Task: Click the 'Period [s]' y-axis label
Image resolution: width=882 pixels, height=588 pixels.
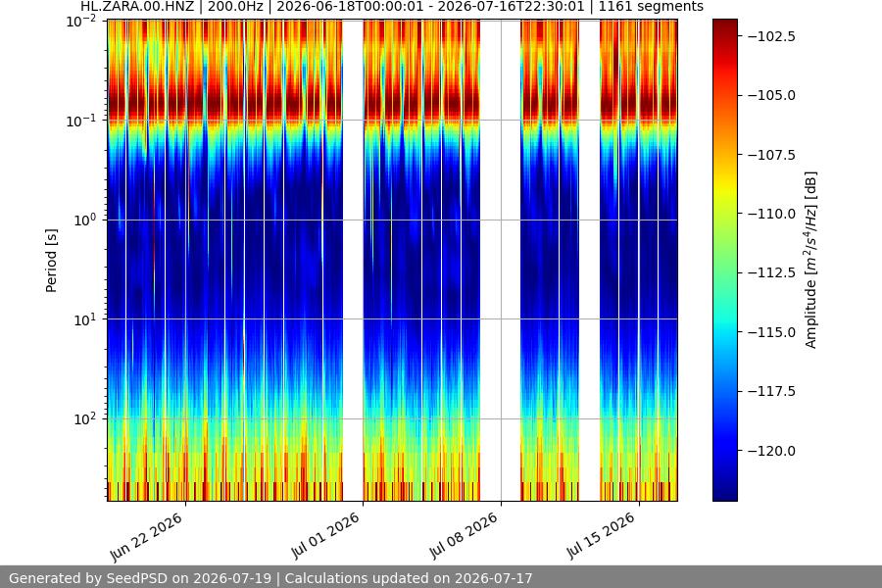Action: [51, 261]
